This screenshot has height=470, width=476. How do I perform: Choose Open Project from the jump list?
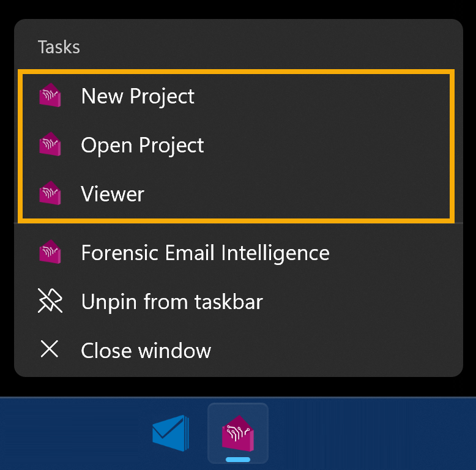click(x=143, y=146)
